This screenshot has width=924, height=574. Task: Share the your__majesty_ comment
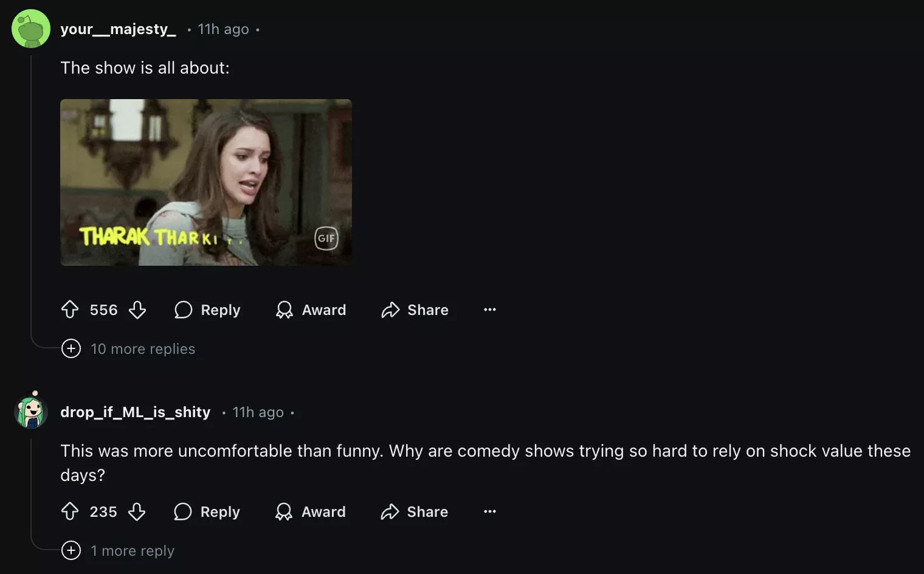pyautogui.click(x=415, y=309)
